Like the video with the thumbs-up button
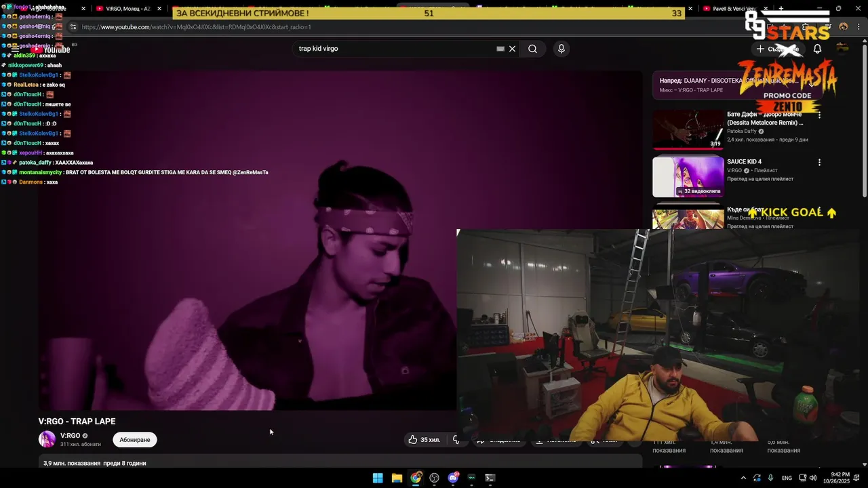 [x=425, y=440]
